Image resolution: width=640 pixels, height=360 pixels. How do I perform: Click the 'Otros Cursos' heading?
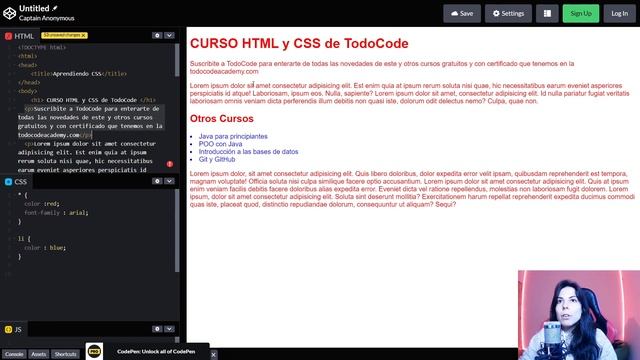(222, 118)
